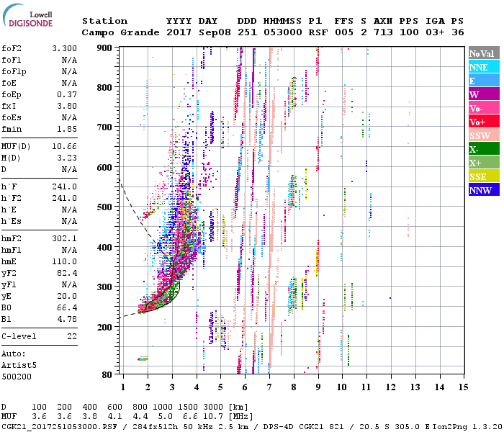Click the Artist5 label

[x=19, y=366]
